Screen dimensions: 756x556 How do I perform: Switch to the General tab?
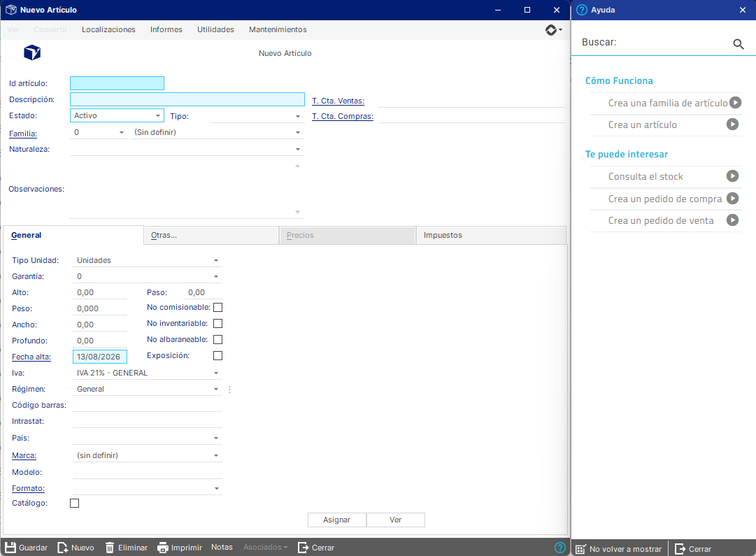(x=73, y=235)
